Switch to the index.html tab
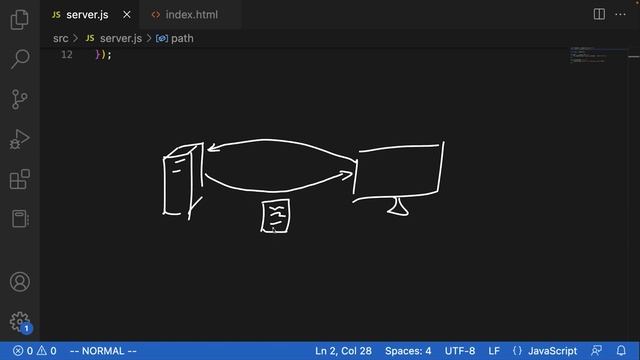The image size is (640, 360). coord(191,15)
